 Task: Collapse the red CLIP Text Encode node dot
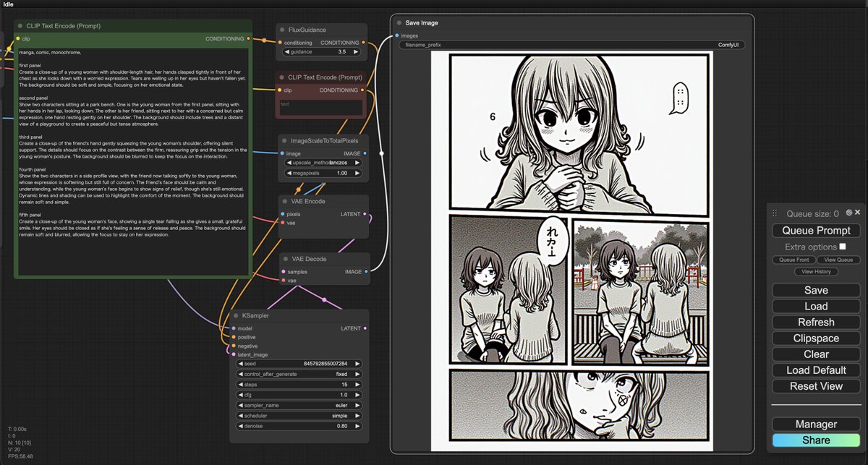click(283, 77)
